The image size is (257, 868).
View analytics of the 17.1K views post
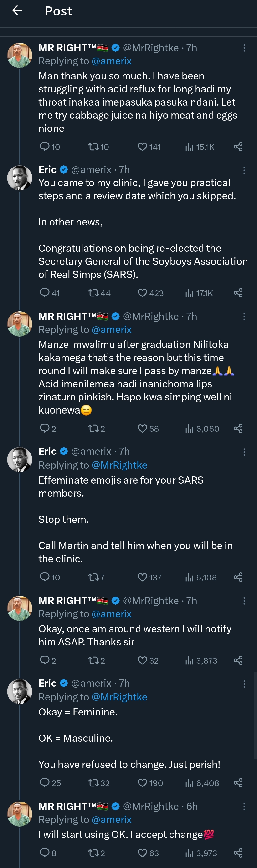point(189,293)
